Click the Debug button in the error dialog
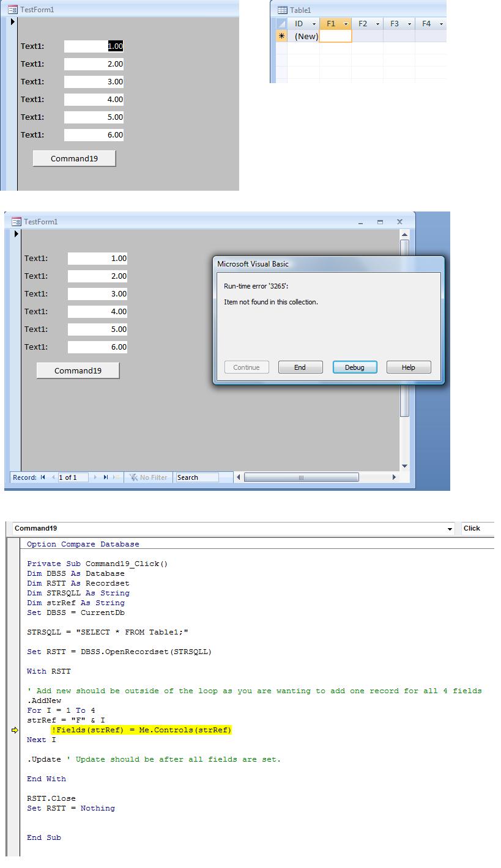Screen dimensions: 501x868 (x=355, y=367)
